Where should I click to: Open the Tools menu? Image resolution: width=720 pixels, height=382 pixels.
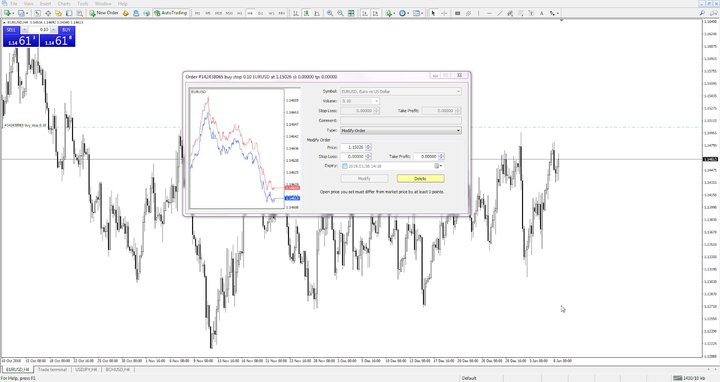[83, 4]
